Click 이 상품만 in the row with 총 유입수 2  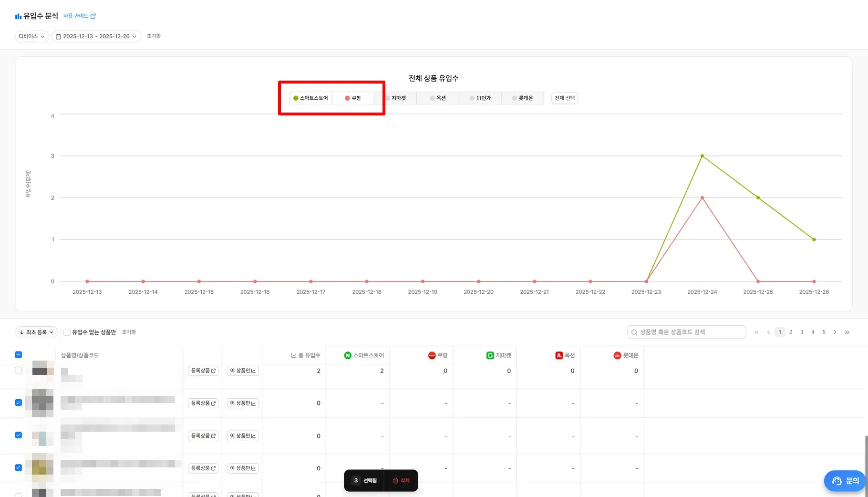pos(243,371)
